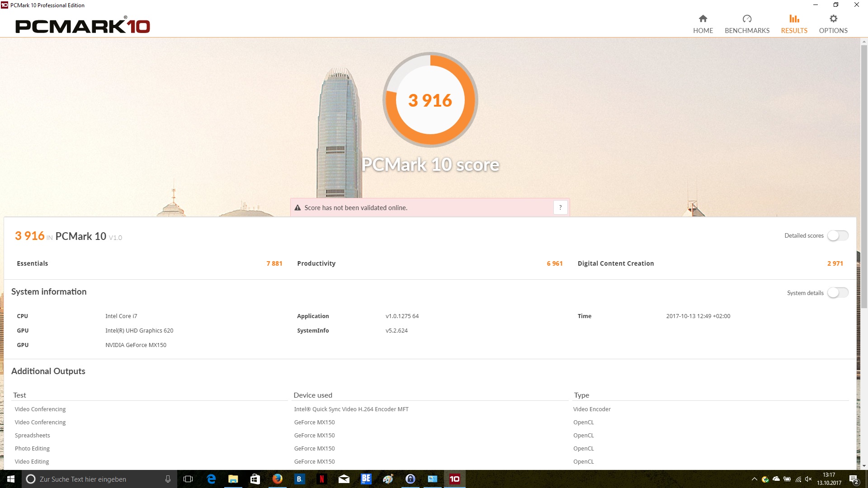Open Netflix from the taskbar
The height and width of the screenshot is (488, 868).
tap(321, 479)
